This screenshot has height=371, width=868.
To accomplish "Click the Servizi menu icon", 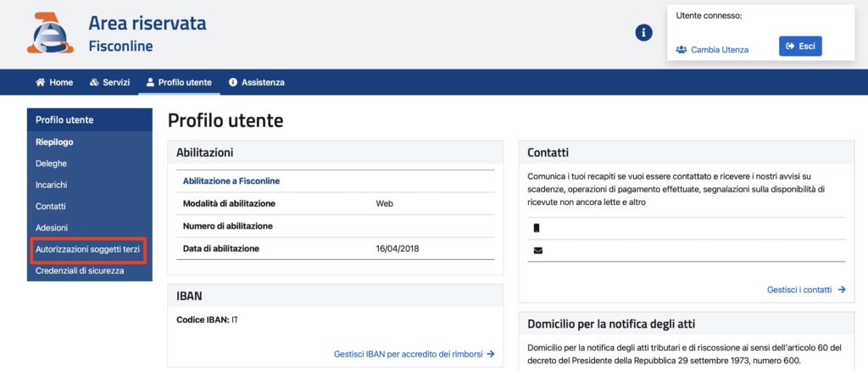I will 94,82.
